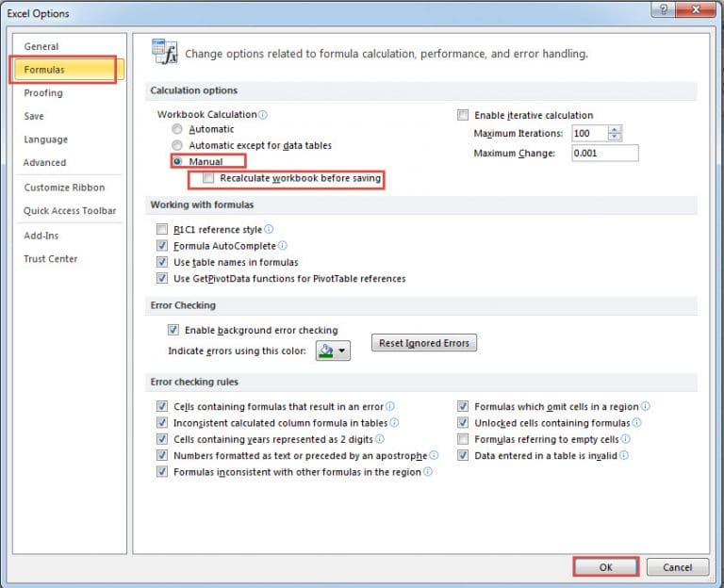Toggle cells containing years as 2 digits

[162, 439]
